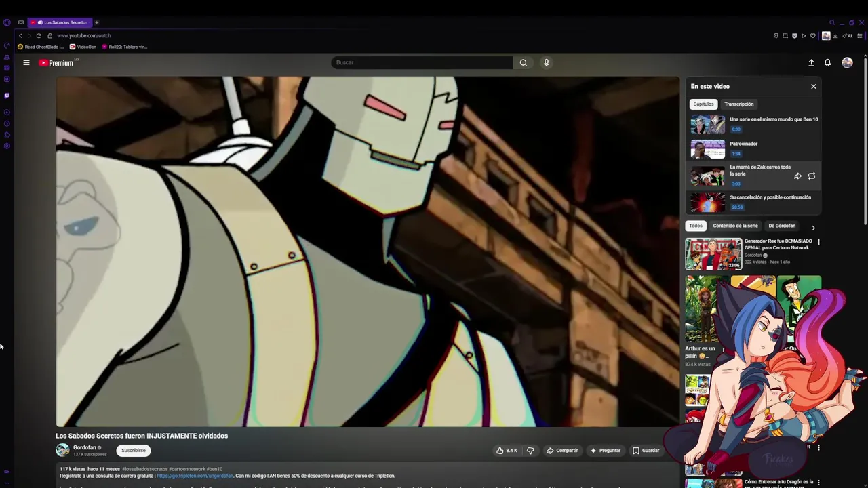Click the #lossabadossecretos hashtag
Image resolution: width=868 pixels, height=488 pixels.
coord(144,469)
